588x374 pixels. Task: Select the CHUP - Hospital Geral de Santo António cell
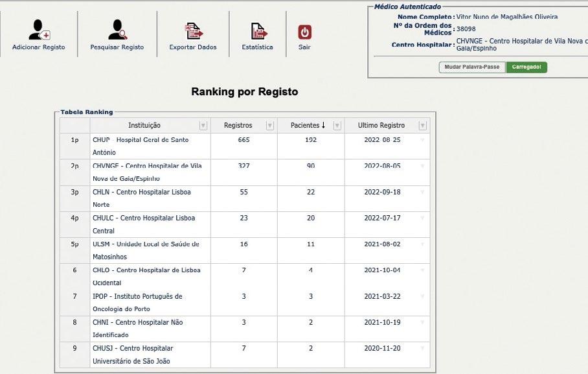click(x=150, y=146)
